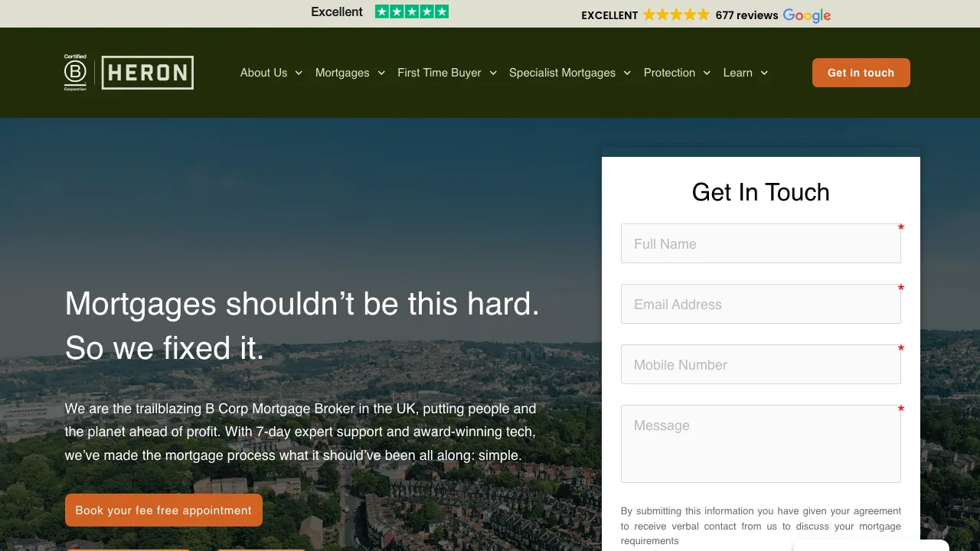
Task: Click the Mobile Number field
Action: (x=760, y=364)
